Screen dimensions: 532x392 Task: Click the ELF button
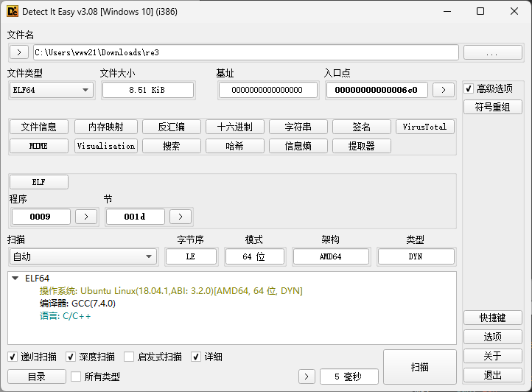[39, 182]
